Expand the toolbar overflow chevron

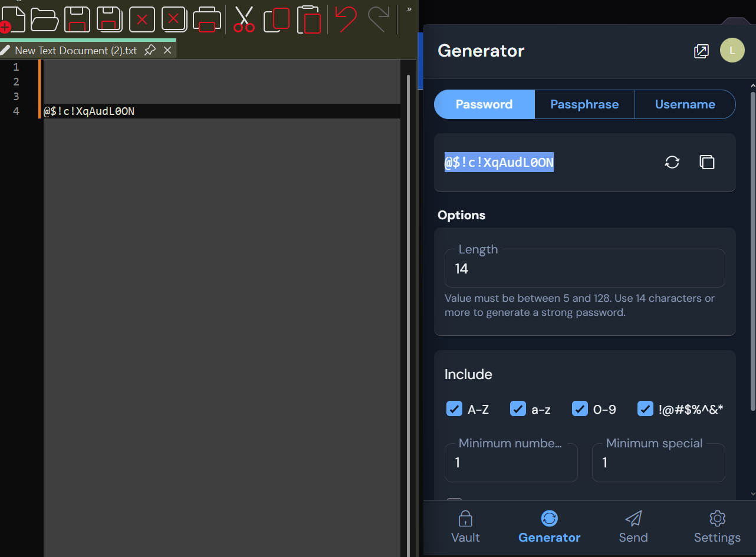409,9
